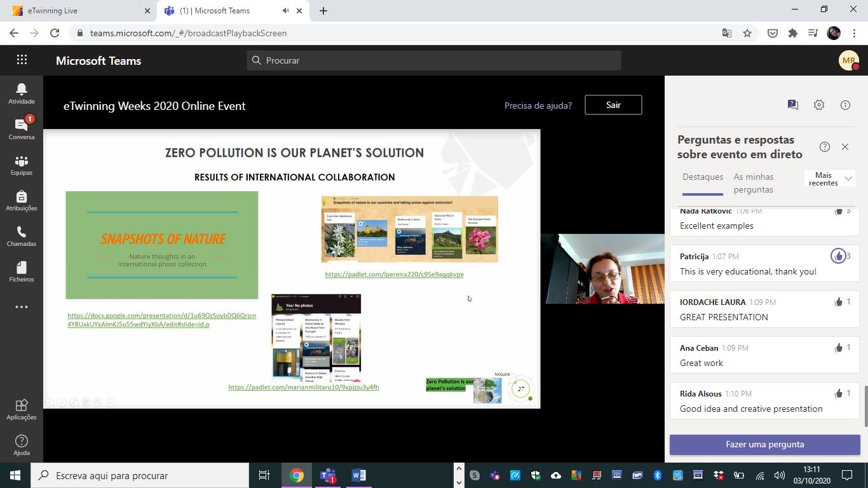Open the Aplicações apps icon
Screen dimensions: 868x488
click(22, 409)
